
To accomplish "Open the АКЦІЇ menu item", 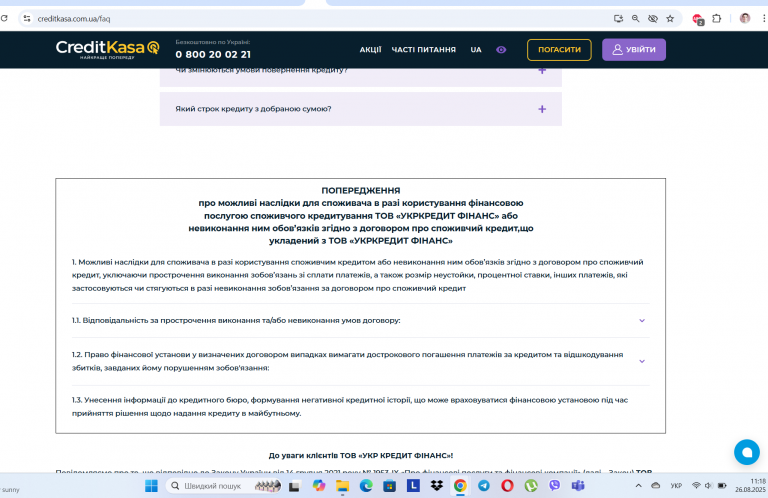I will pyautogui.click(x=370, y=49).
